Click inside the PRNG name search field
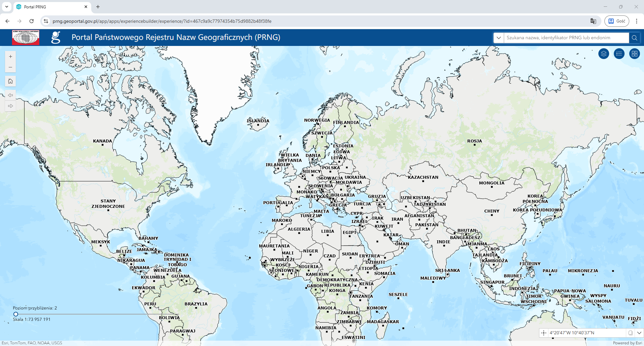 tap(563, 38)
